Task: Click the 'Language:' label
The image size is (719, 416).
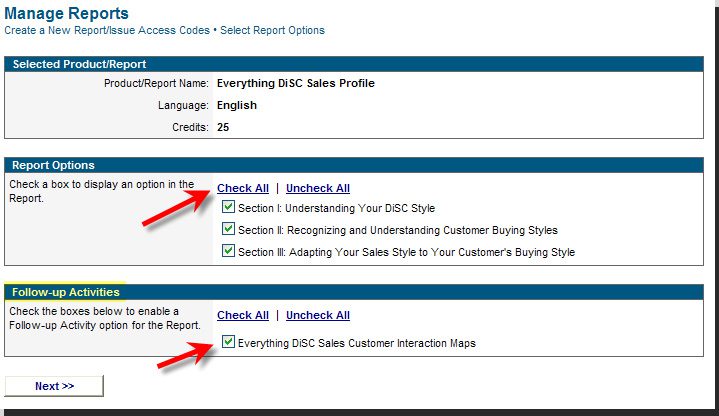Action: 183,105
